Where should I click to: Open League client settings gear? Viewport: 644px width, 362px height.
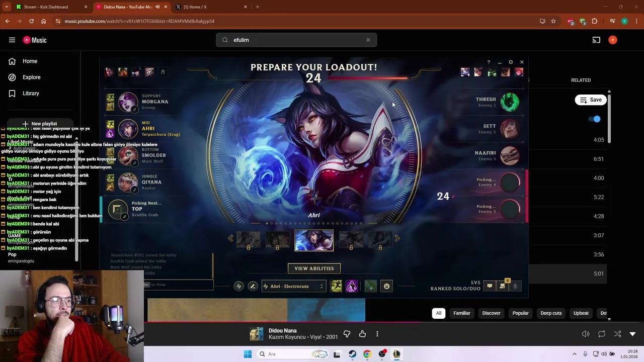coord(511,62)
